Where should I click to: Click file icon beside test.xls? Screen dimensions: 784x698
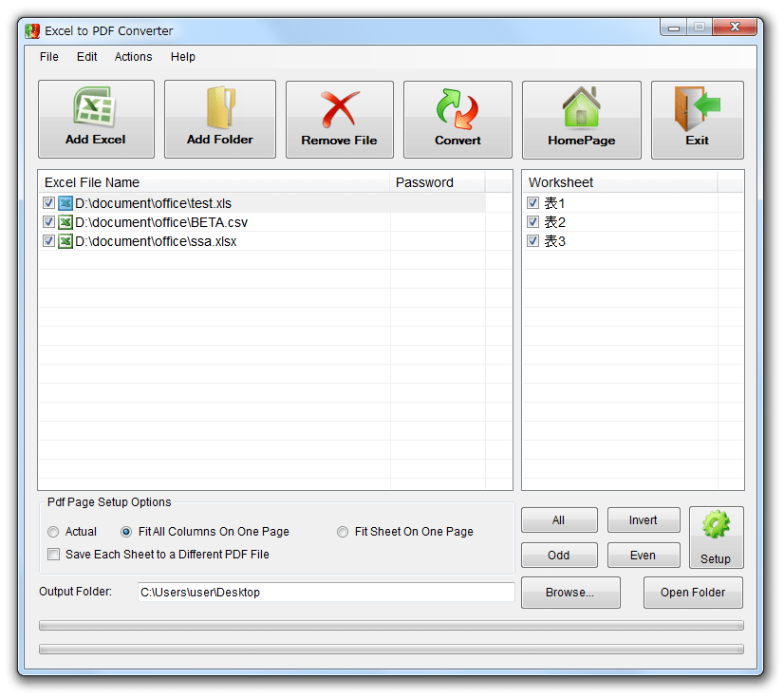pyautogui.click(x=65, y=203)
